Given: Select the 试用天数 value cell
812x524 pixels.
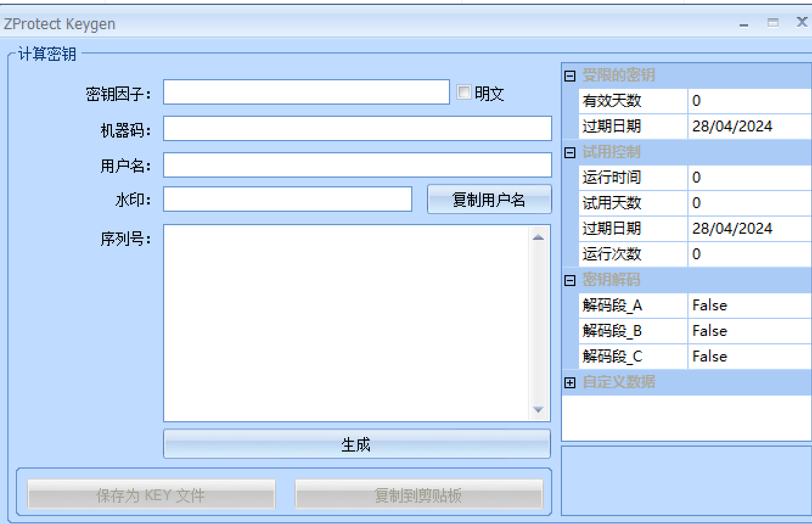Looking at the screenshot, I should [x=750, y=203].
